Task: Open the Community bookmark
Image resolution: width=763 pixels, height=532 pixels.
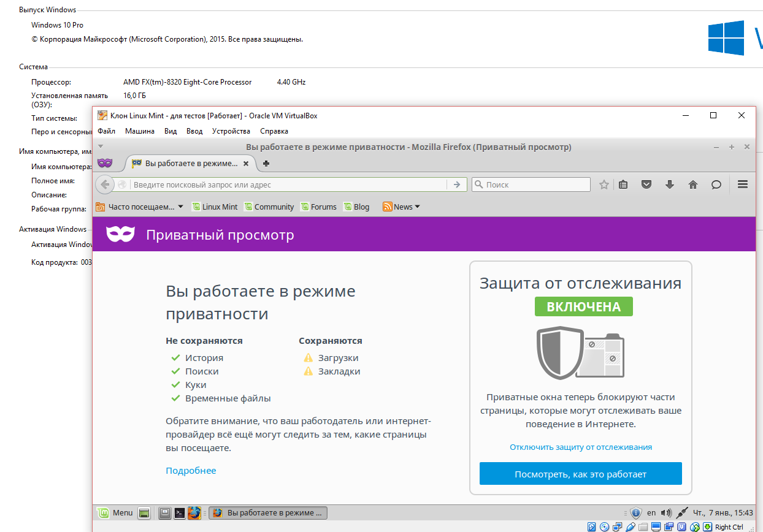Action: (269, 207)
